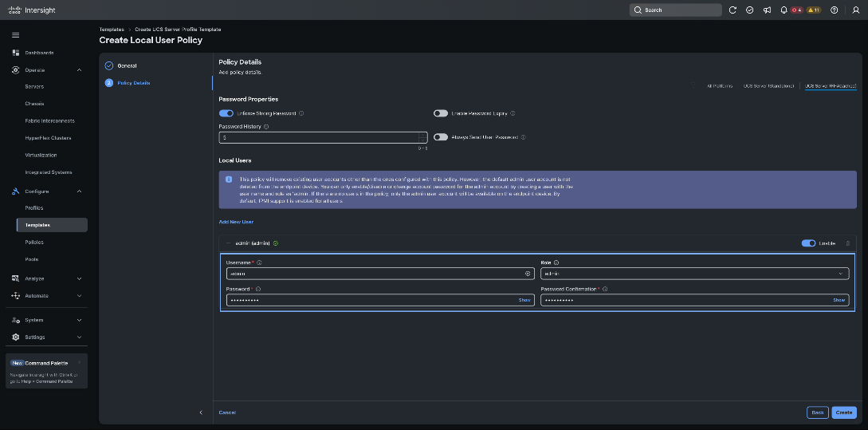The height and width of the screenshot is (430, 868).
Task: Click the System sidebar icon
Action: (15, 320)
